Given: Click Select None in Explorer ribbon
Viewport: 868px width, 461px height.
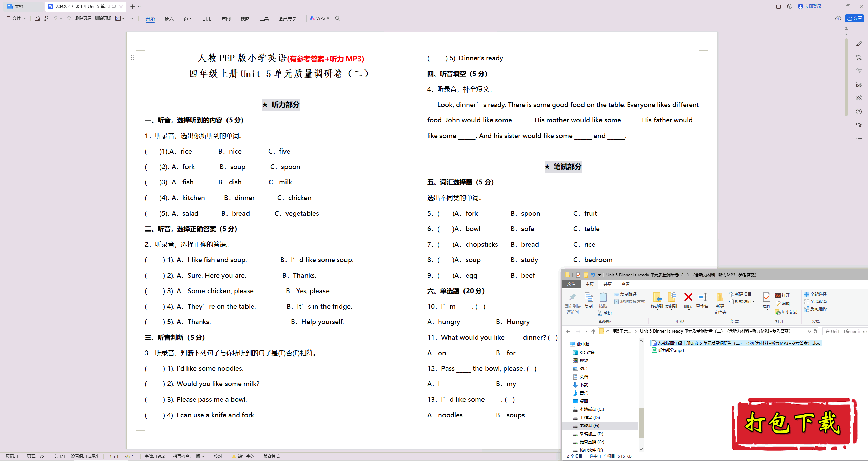Looking at the screenshot, I should point(815,301).
